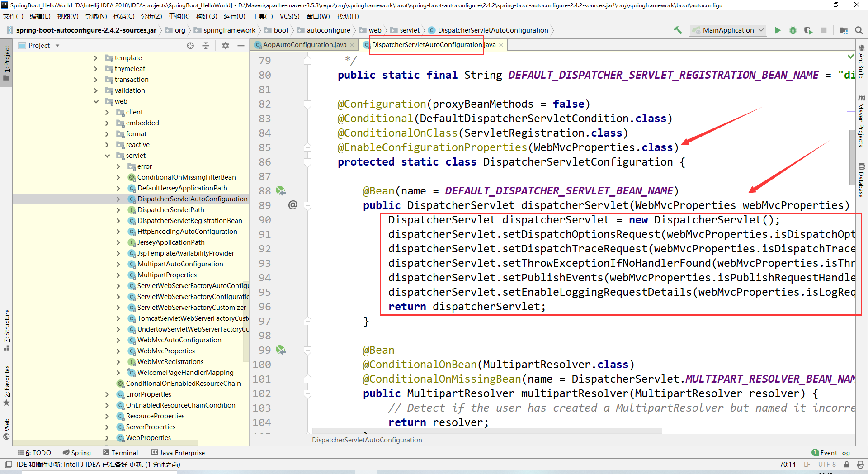This screenshot has width=868, height=474.
Task: Open the Spring tool window
Action: 77,453
